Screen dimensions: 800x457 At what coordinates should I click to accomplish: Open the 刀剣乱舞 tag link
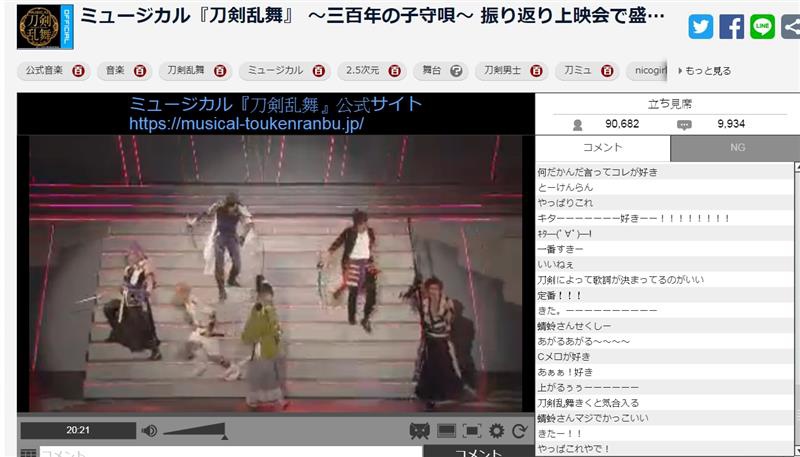tap(186, 70)
